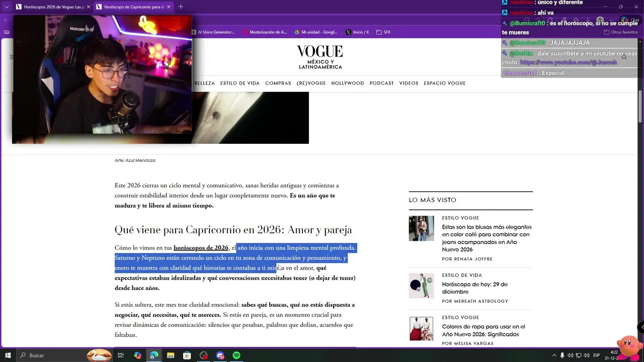Open the (Re)Vogue menu section
644x362 pixels.
tap(311, 83)
